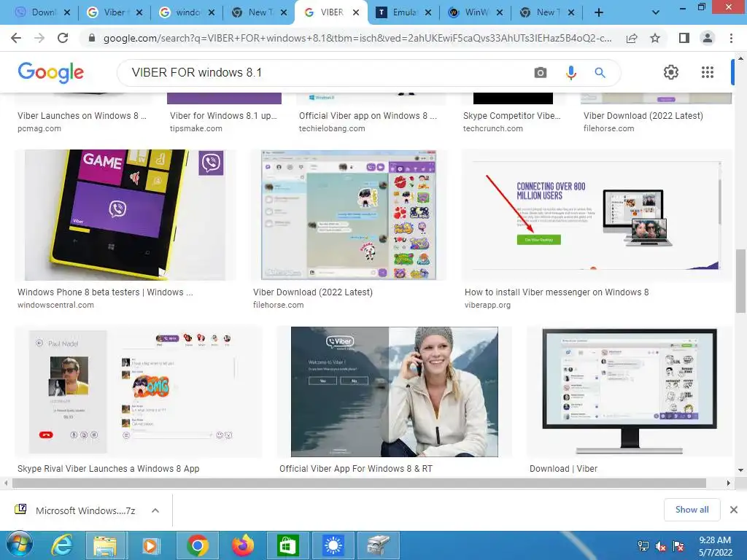747x560 pixels.
Task: Click the scroll-down arrow of page
Action: click(x=740, y=470)
